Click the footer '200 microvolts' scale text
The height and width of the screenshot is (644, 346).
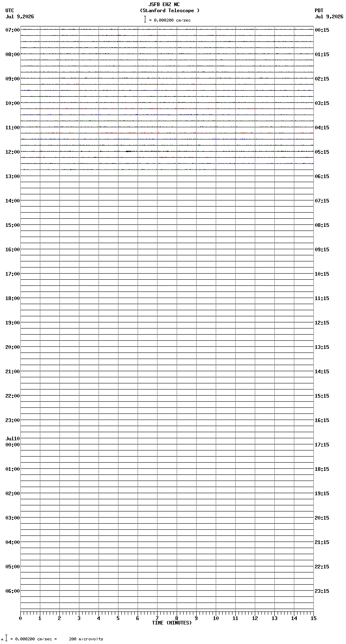coord(86,639)
